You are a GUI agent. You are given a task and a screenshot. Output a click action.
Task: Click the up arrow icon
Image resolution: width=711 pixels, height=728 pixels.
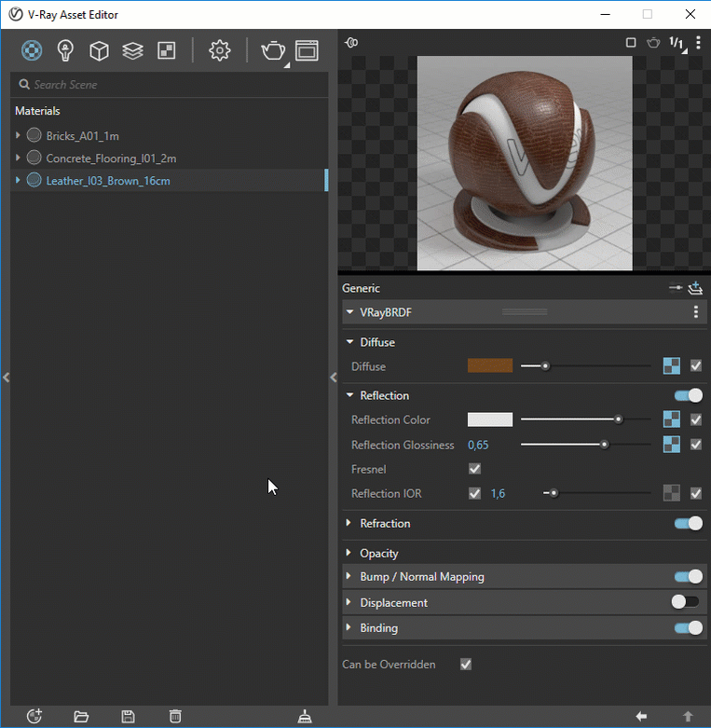pyautogui.click(x=688, y=717)
